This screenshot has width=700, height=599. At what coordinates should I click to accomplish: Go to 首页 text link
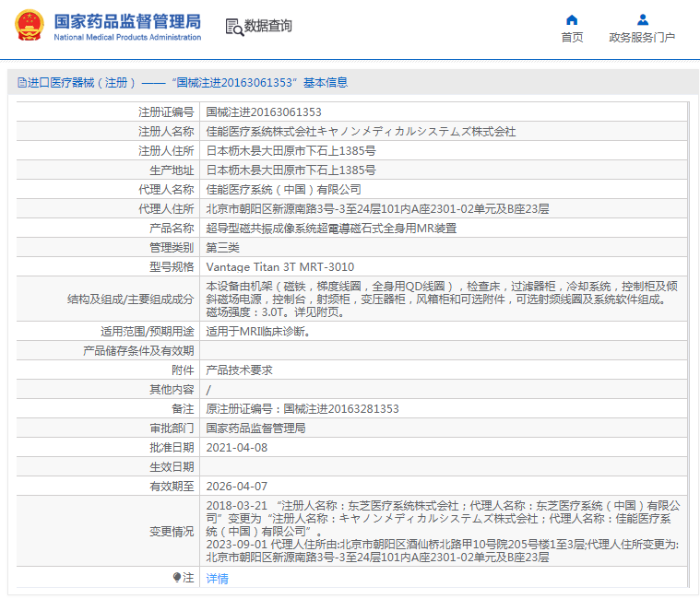572,38
